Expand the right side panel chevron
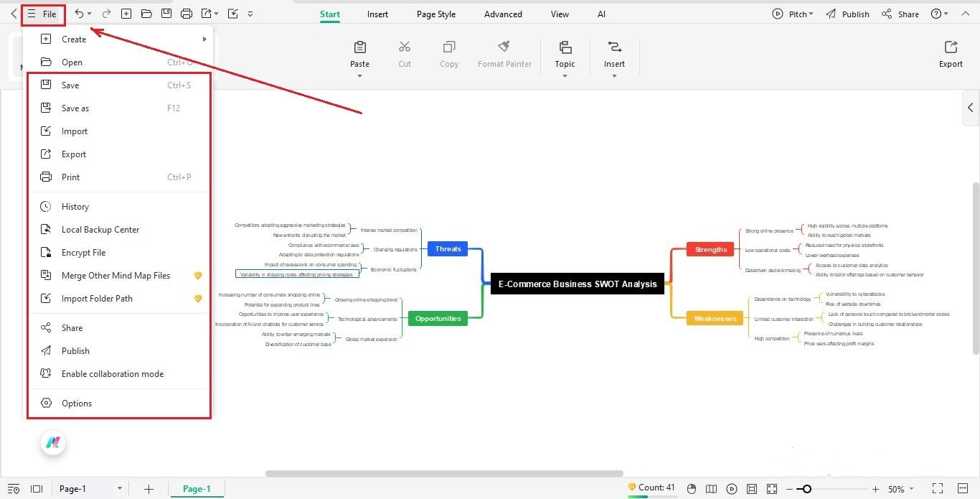980x499 pixels. pyautogui.click(x=971, y=108)
